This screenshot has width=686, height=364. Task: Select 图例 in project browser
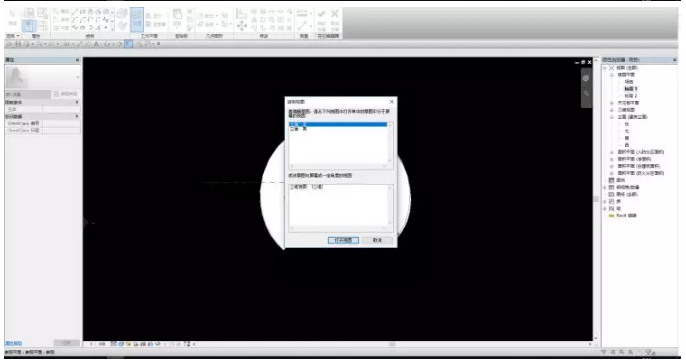point(621,180)
